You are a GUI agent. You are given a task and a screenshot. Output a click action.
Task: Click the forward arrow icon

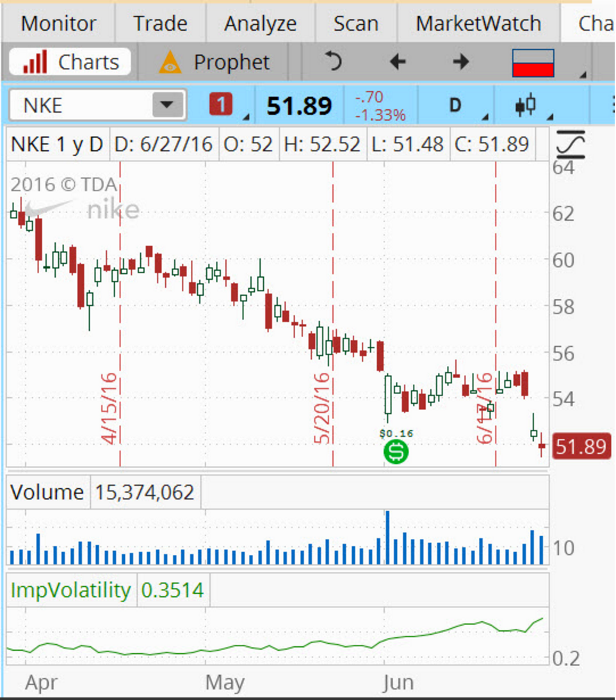[x=461, y=61]
